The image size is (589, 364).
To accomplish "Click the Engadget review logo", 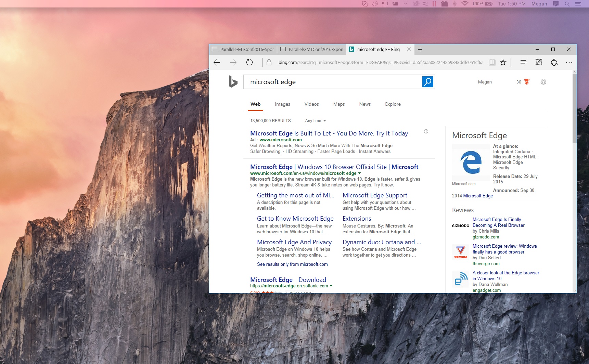I will pyautogui.click(x=461, y=279).
